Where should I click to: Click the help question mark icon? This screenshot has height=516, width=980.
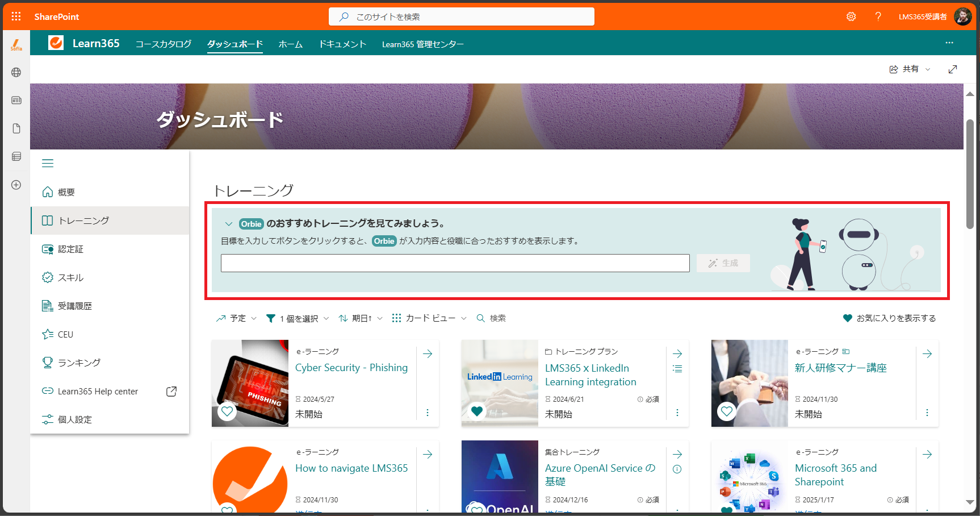point(878,16)
